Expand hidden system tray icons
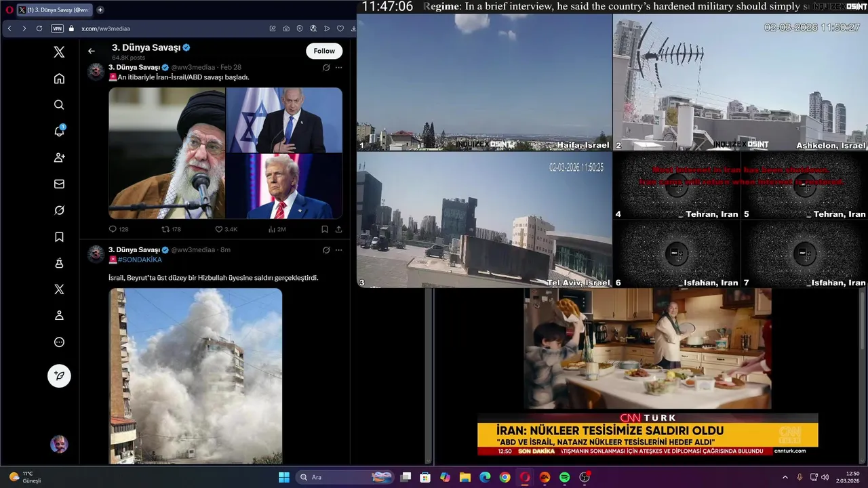This screenshot has width=868, height=488. click(x=785, y=477)
